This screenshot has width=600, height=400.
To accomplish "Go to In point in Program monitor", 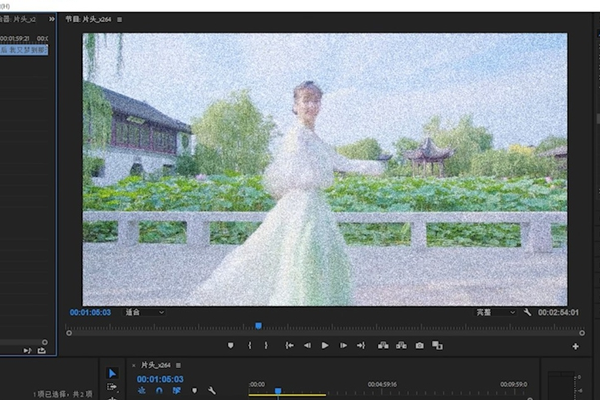I will coord(289,346).
